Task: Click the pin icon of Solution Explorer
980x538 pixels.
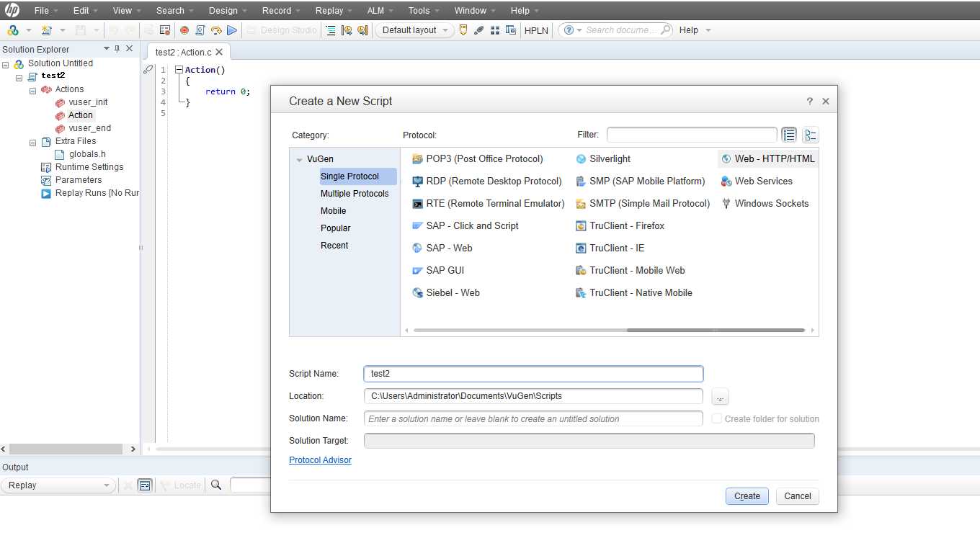Action: tap(117, 49)
